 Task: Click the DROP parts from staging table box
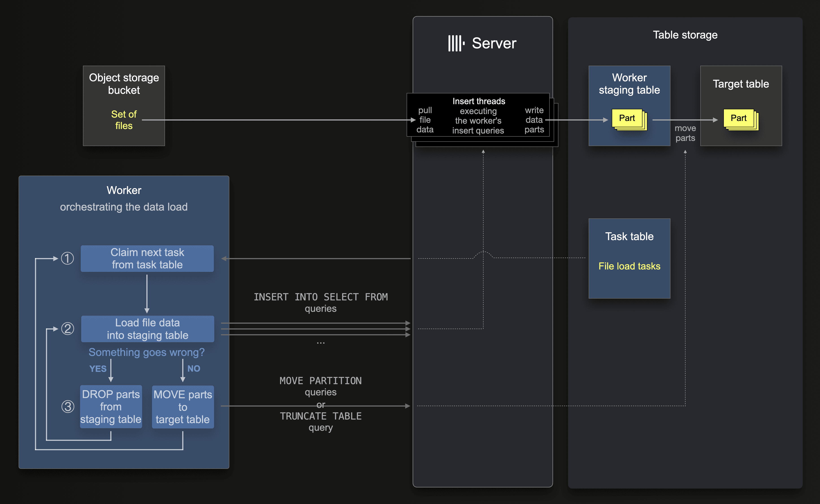(111, 406)
